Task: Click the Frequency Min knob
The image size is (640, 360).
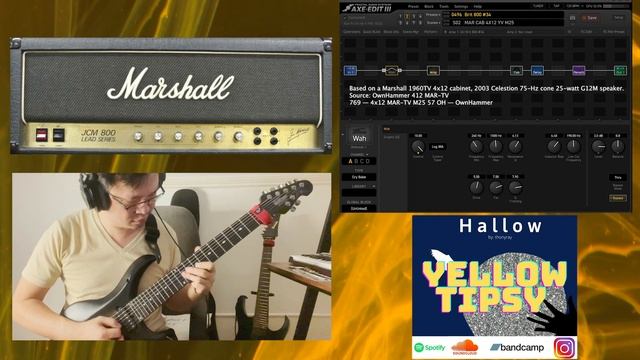Action: pos(476,146)
